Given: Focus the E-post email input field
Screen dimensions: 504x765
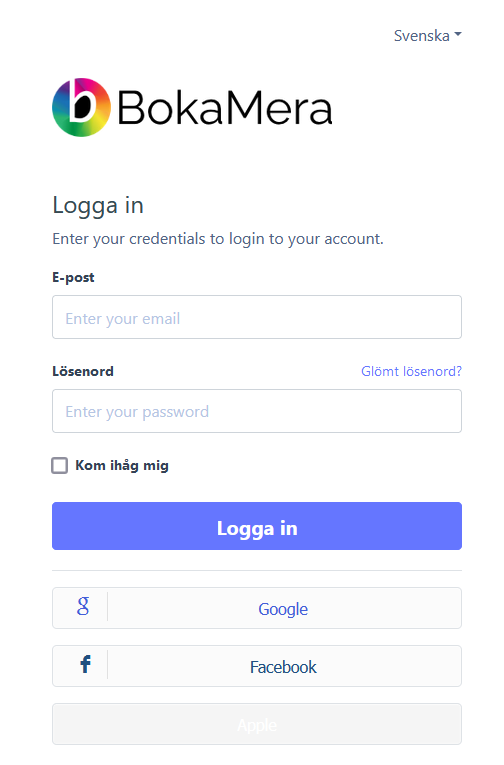Looking at the screenshot, I should 257,317.
